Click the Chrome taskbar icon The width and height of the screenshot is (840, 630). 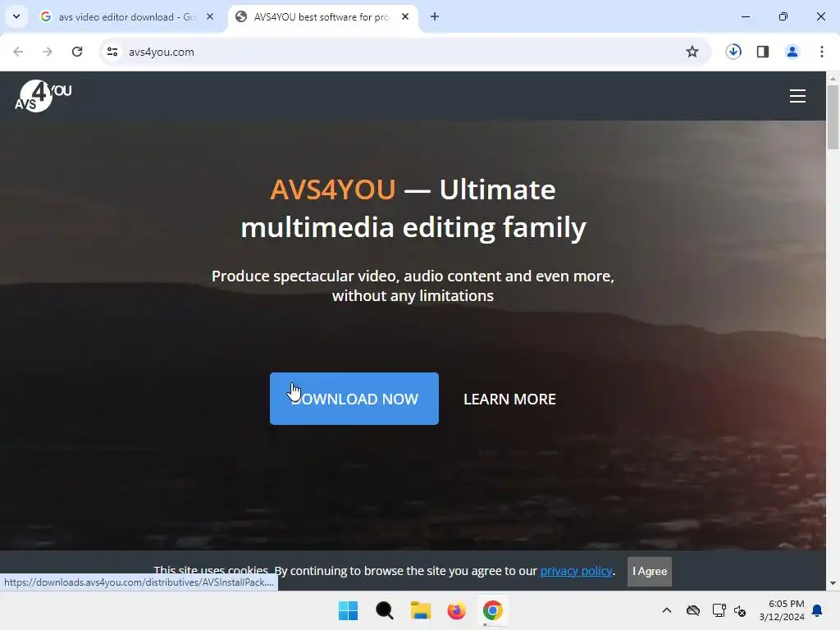[x=492, y=610]
